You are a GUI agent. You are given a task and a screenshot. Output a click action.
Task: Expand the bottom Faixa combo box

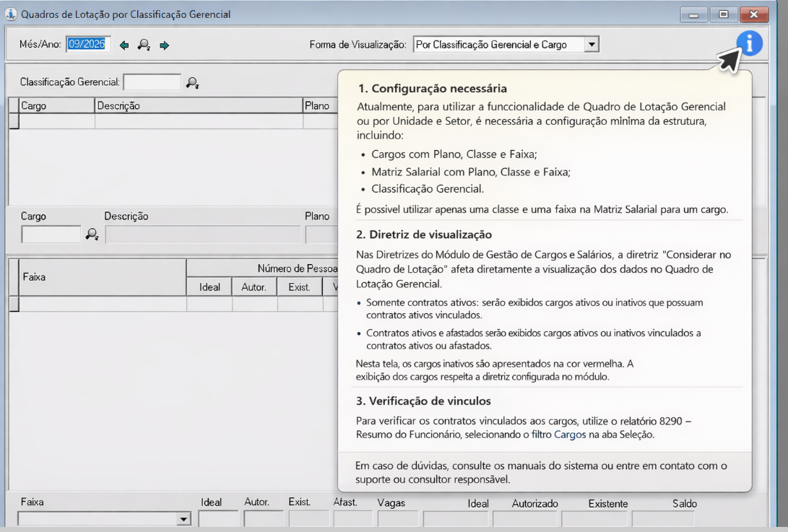(183, 519)
